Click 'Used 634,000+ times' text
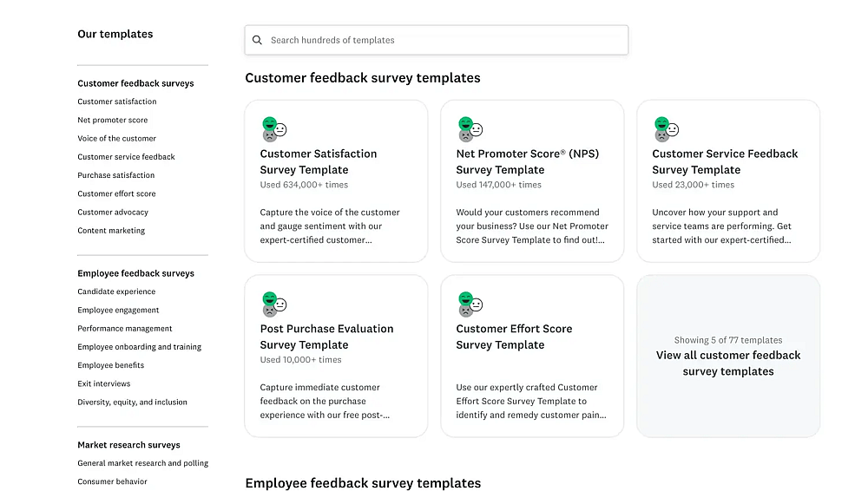This screenshot has height=491, width=868. click(x=304, y=185)
